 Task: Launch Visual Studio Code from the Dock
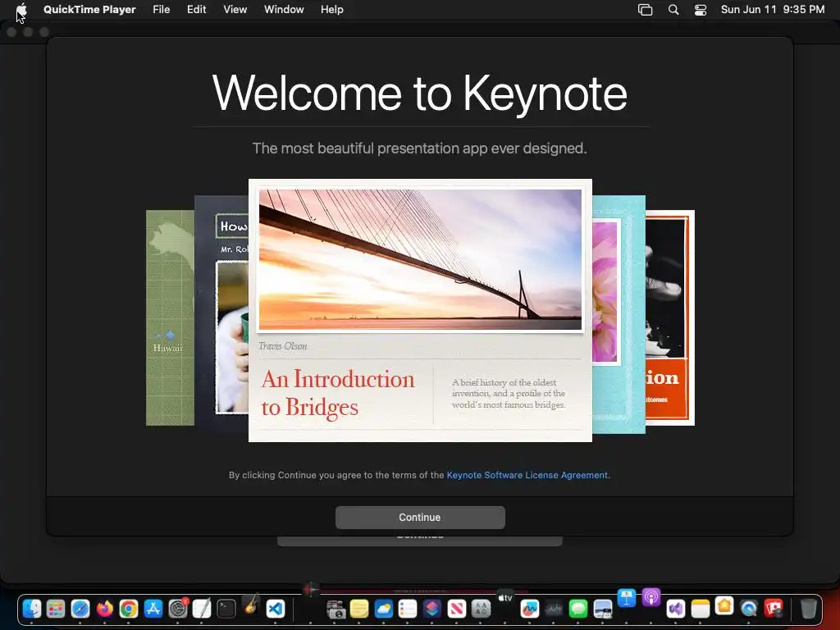point(276,609)
